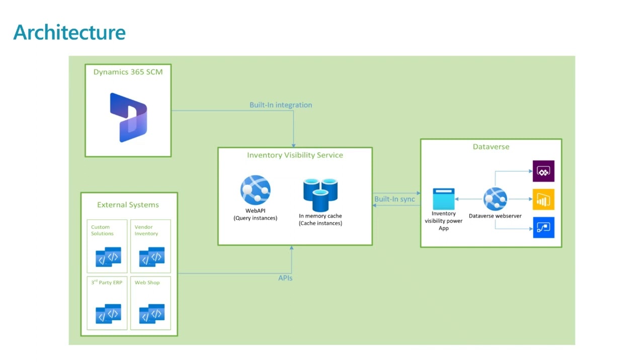The image size is (644, 362).
Task: Click the Custom Solutions label
Action: pyautogui.click(x=102, y=230)
